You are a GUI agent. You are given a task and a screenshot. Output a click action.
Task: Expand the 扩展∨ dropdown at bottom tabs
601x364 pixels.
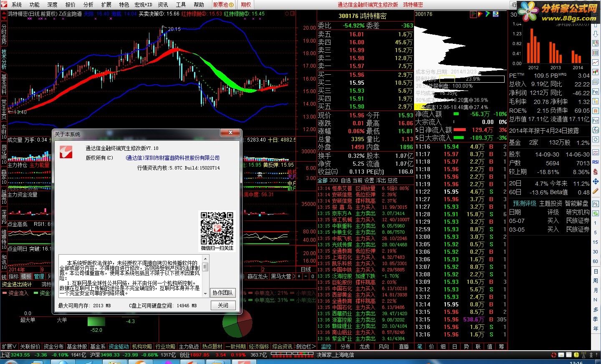coord(9,346)
